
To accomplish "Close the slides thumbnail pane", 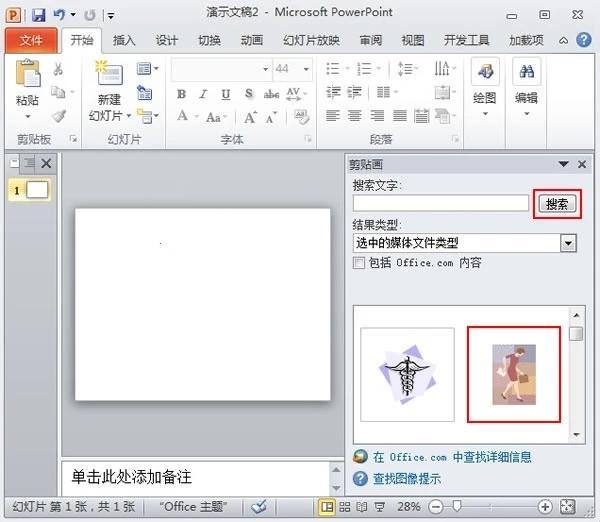I will click(x=46, y=163).
